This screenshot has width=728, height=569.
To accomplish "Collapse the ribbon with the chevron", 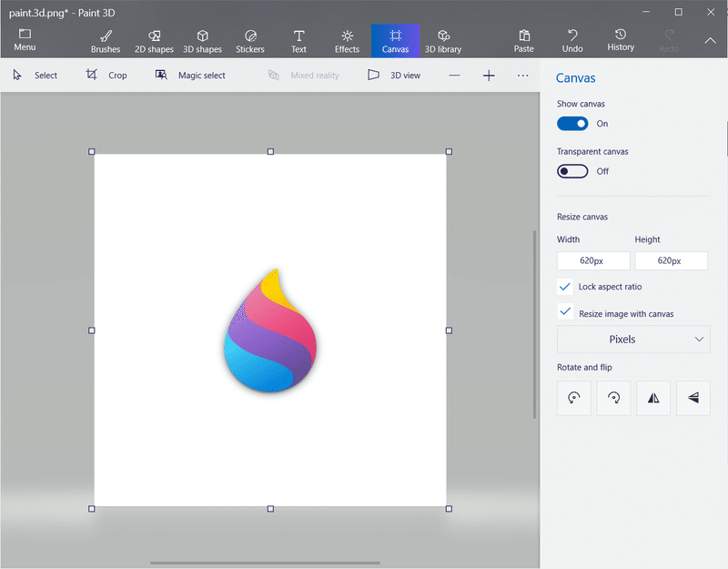I will 711,41.
